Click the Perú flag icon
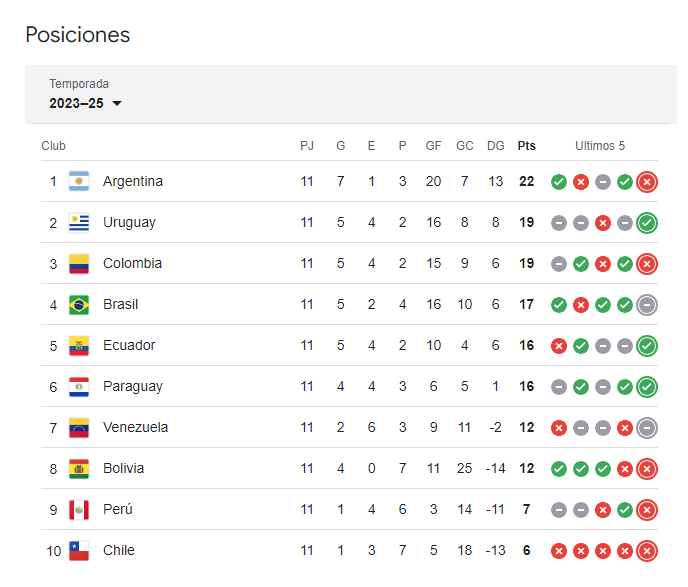Image resolution: width=688 pixels, height=587 pixels. (79, 510)
